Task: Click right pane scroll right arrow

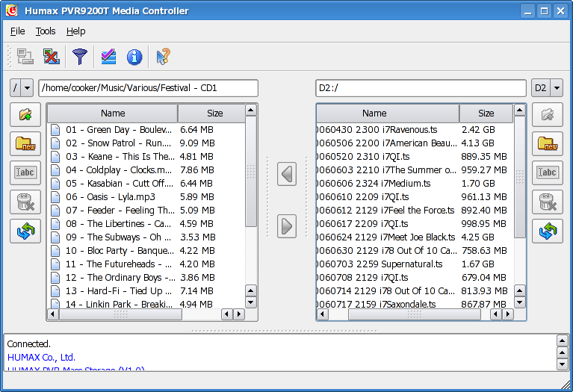Action: tap(507, 314)
